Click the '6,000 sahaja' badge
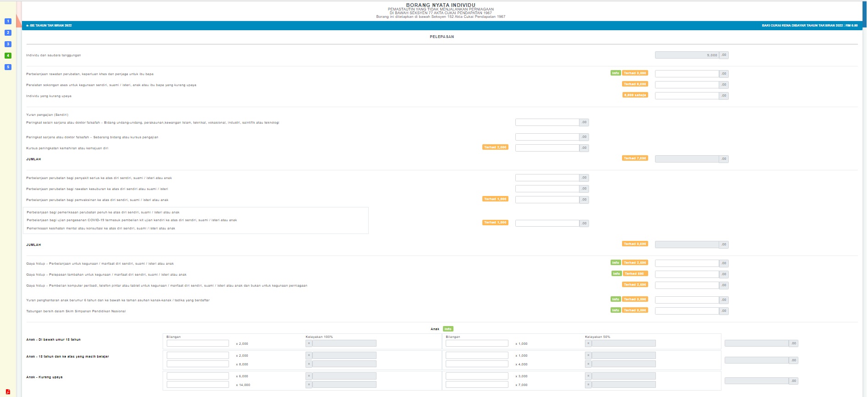Image resolution: width=868 pixels, height=397 pixels. [x=634, y=95]
